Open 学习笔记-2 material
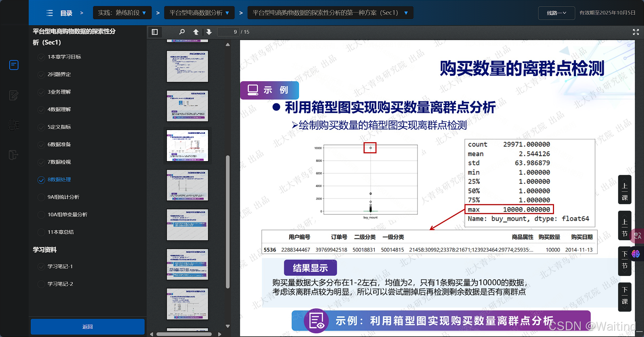The width and height of the screenshot is (644, 337). point(60,284)
